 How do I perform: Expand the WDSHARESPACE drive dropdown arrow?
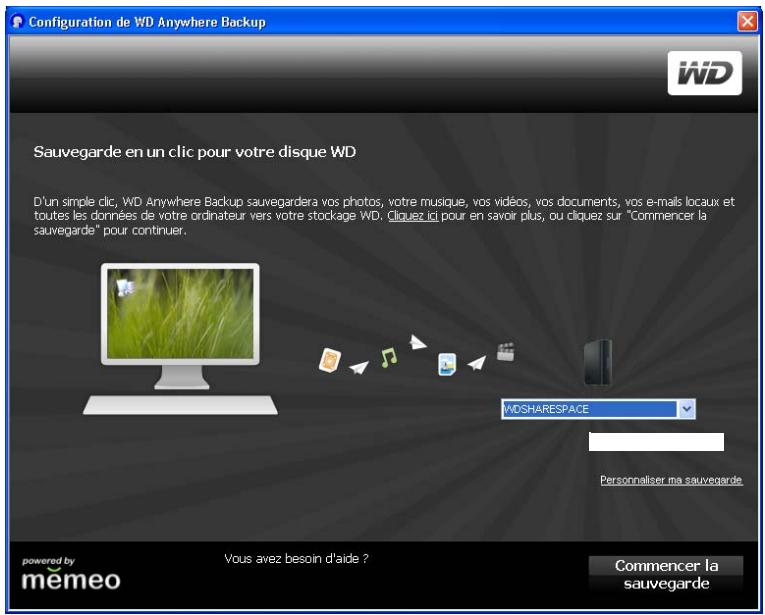click(687, 409)
